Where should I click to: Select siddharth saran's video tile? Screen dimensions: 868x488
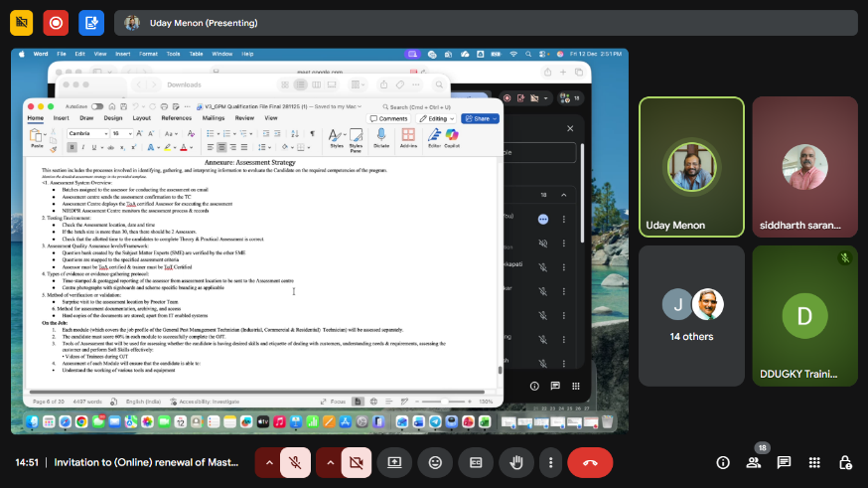pos(804,167)
